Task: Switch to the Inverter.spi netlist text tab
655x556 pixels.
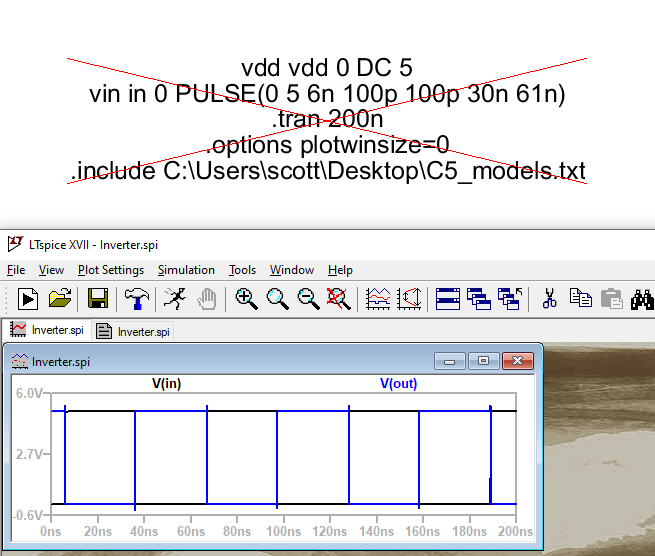Action: tap(134, 331)
